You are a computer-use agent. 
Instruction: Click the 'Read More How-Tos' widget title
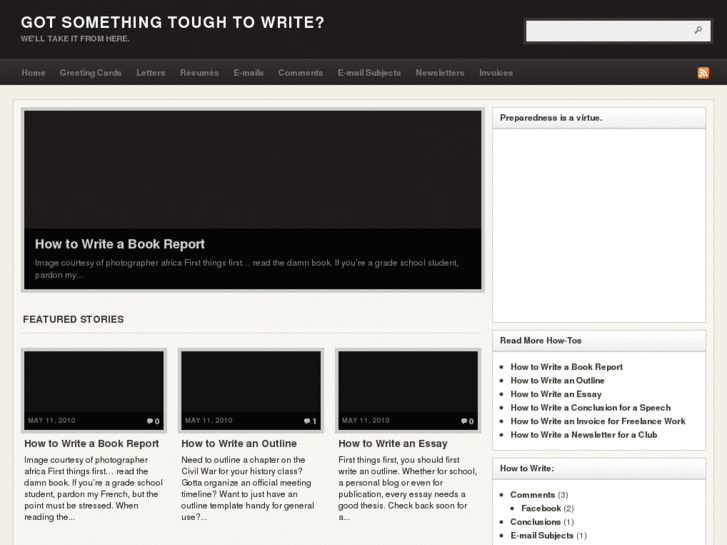pyautogui.click(x=541, y=340)
